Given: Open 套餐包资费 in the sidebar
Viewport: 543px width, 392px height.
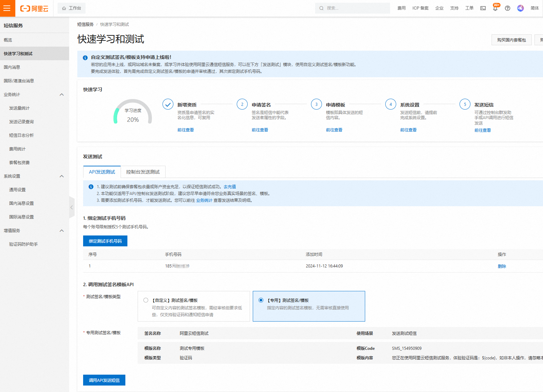Looking at the screenshot, I should [34, 162].
